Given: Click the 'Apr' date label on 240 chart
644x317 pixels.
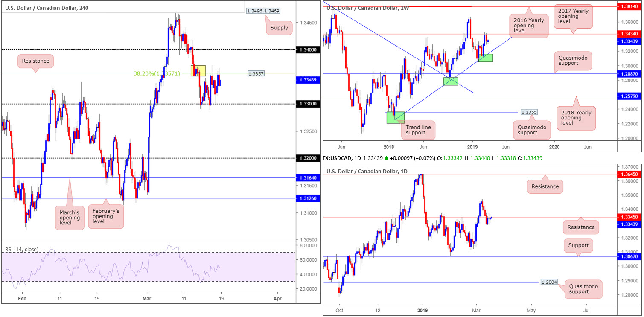Looking at the screenshot, I should tap(277, 299).
